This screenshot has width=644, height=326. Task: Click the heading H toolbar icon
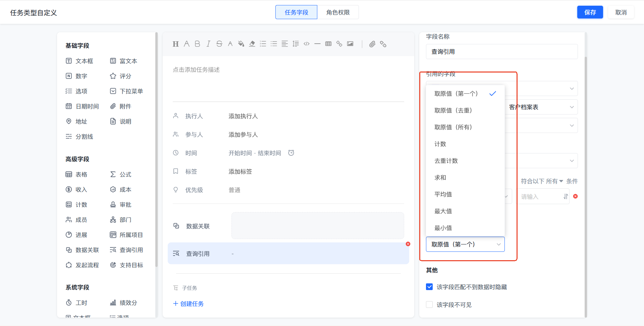coord(176,44)
